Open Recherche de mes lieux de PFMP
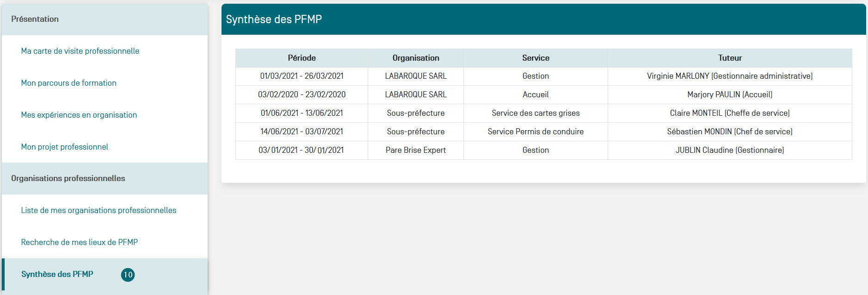868x295 pixels. tap(79, 242)
